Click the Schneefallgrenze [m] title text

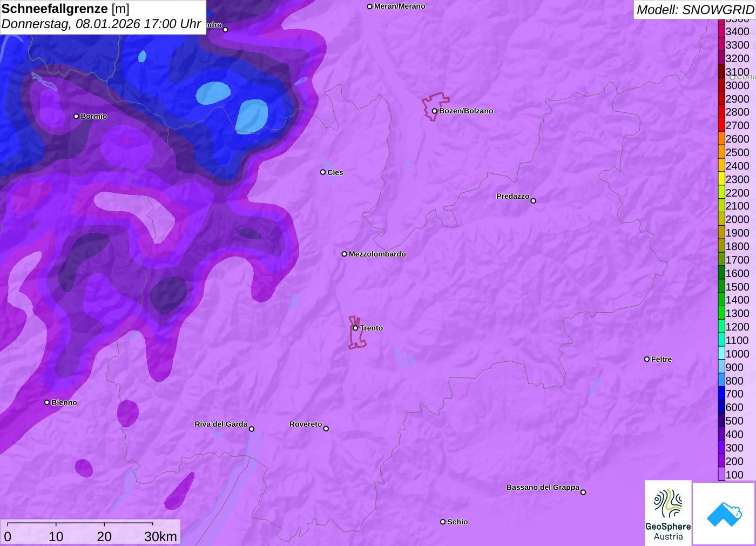click(65, 9)
